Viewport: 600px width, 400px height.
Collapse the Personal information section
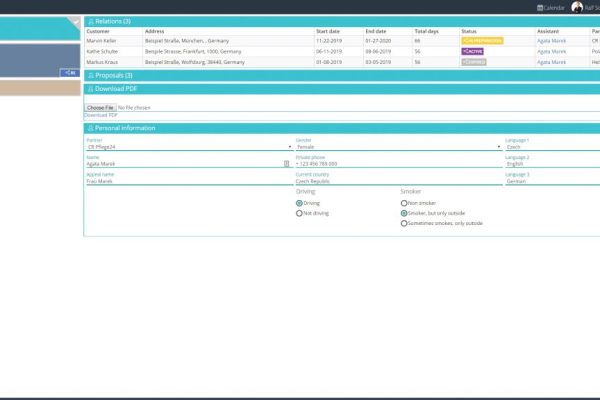[x=342, y=128]
